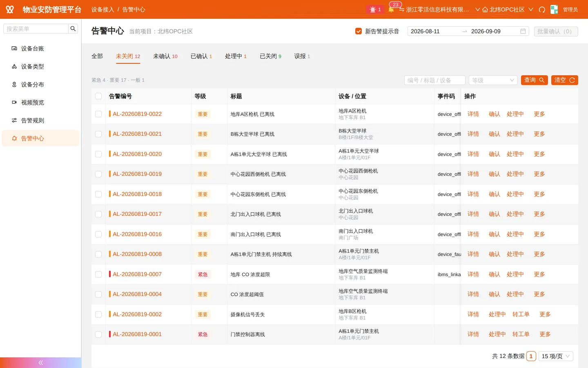The image size is (588, 368).
Task: Click the switch icon beside company name
Action: tap(401, 9)
